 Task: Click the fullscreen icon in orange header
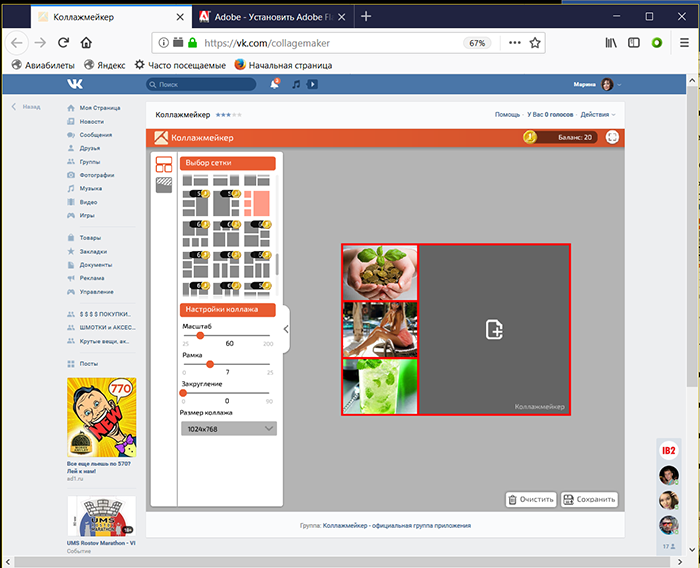(612, 138)
